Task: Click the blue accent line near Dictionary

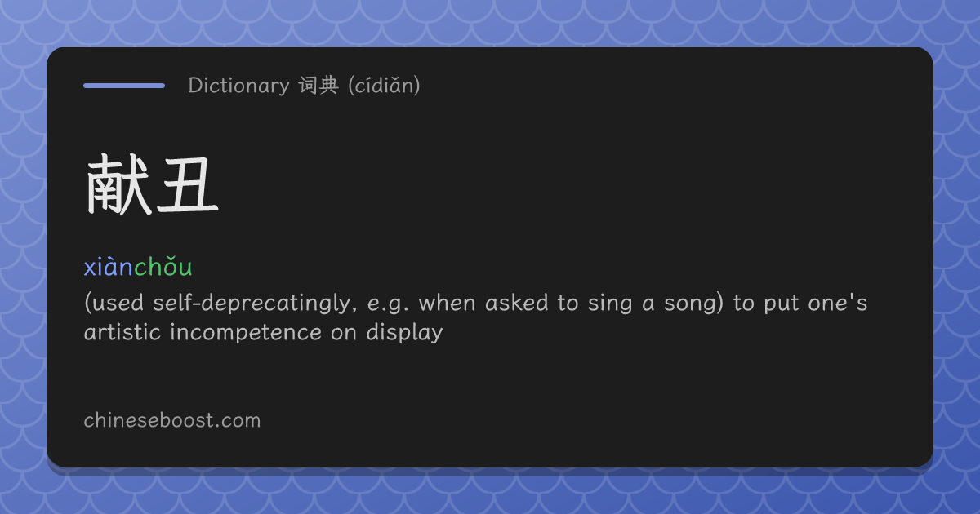Action: [124, 85]
